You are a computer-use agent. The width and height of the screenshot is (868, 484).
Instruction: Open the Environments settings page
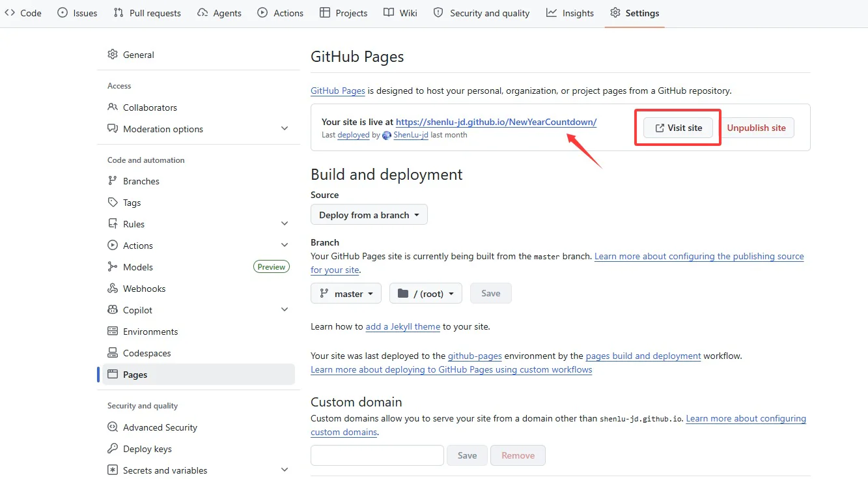199,332
